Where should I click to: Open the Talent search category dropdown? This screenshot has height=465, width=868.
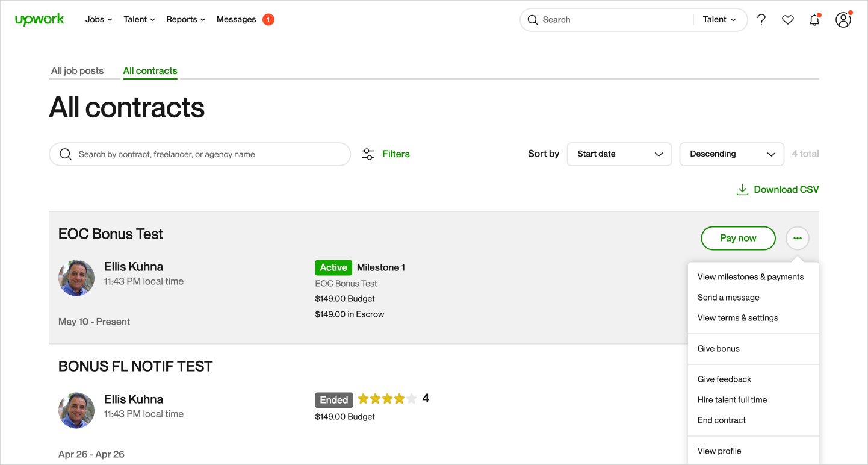(x=719, y=20)
